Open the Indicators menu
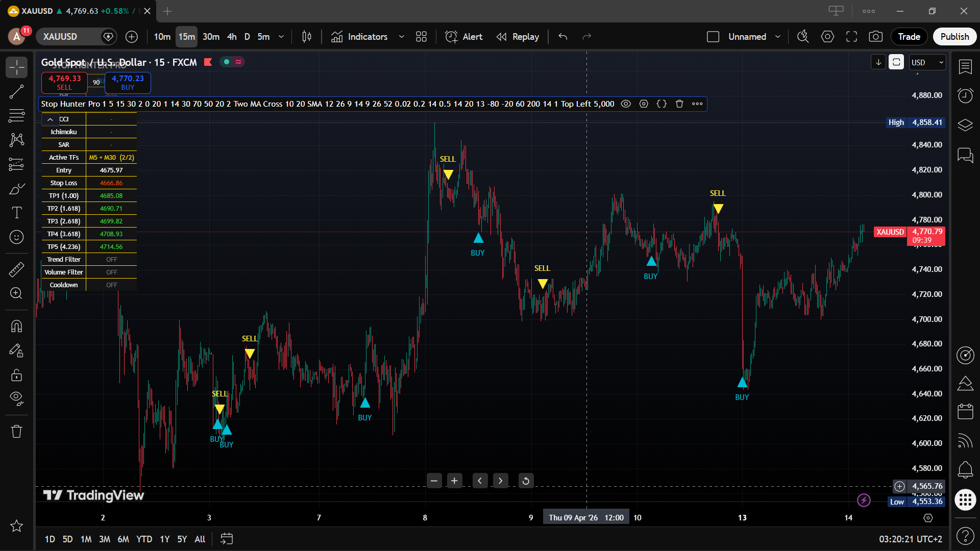Viewport: 980px width, 551px height. pos(366,36)
